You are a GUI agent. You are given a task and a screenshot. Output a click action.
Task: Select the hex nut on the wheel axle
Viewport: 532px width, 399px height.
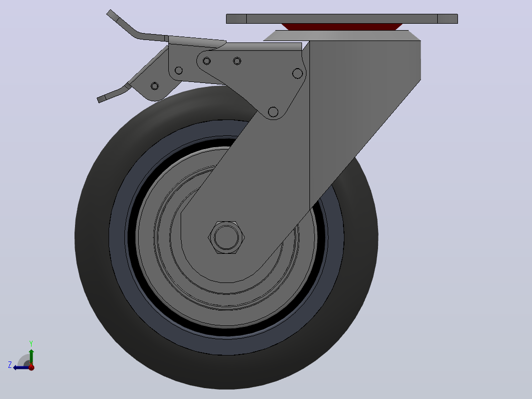pyautogui.click(x=227, y=238)
